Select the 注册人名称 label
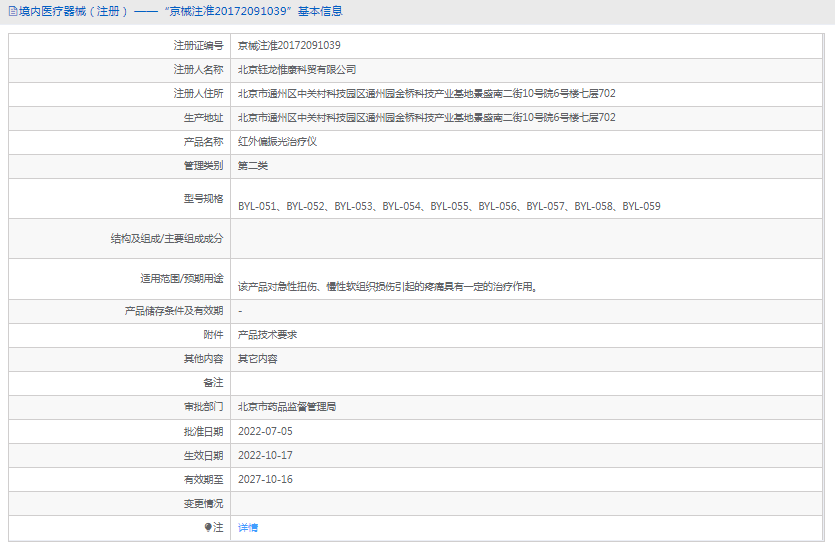 tap(198, 69)
